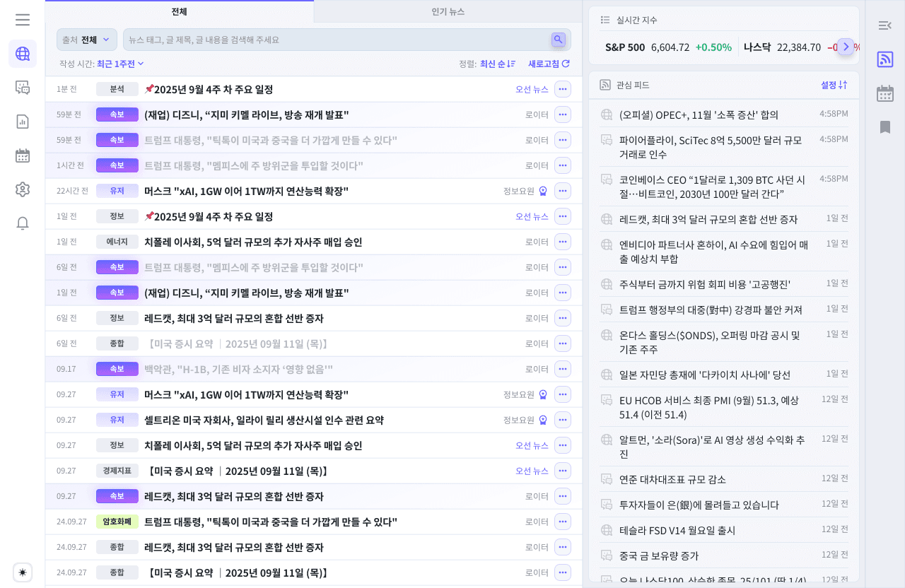Click the 나스닥 index entry
This screenshot has height=588, width=905.
coord(790,47)
